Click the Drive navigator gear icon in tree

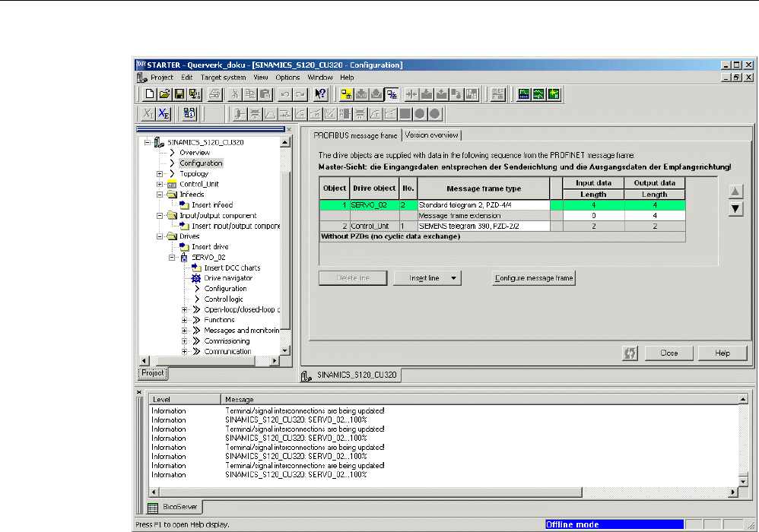tap(196, 278)
